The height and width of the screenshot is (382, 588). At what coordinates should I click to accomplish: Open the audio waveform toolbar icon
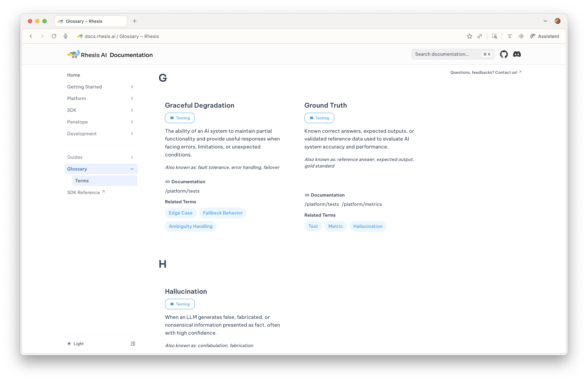pos(521,36)
